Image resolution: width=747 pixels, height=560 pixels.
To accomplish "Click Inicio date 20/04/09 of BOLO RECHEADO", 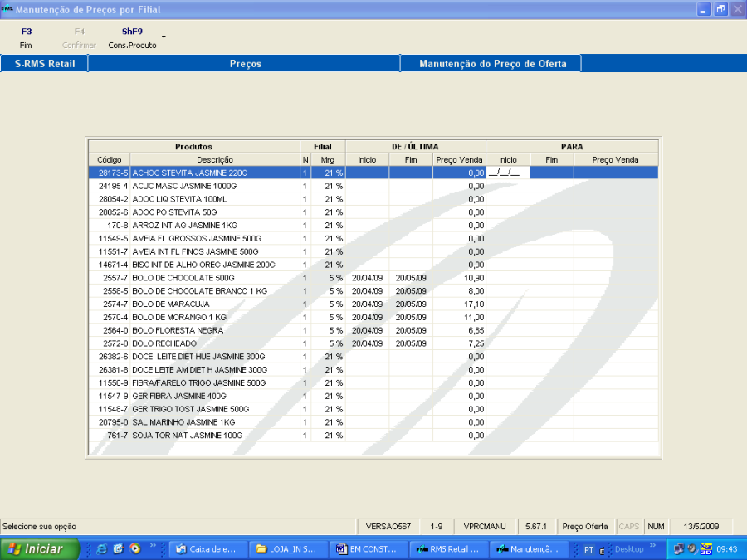I will (x=368, y=343).
